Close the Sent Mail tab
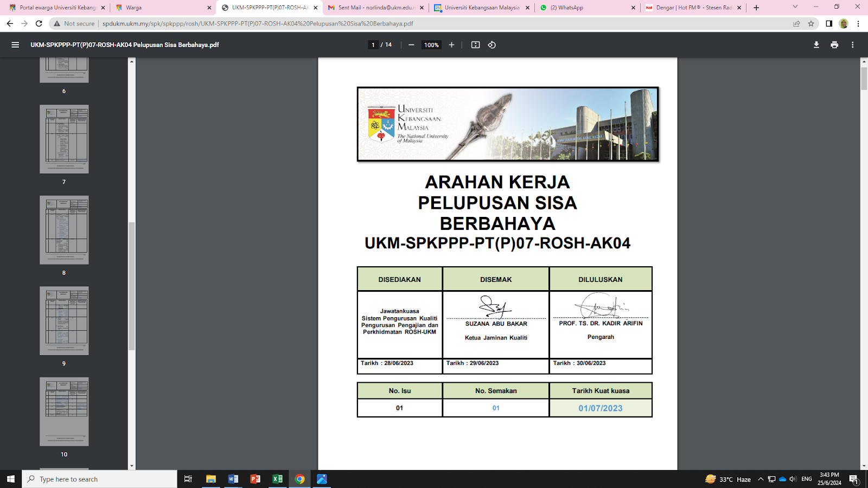This screenshot has width=868, height=488. click(x=422, y=8)
